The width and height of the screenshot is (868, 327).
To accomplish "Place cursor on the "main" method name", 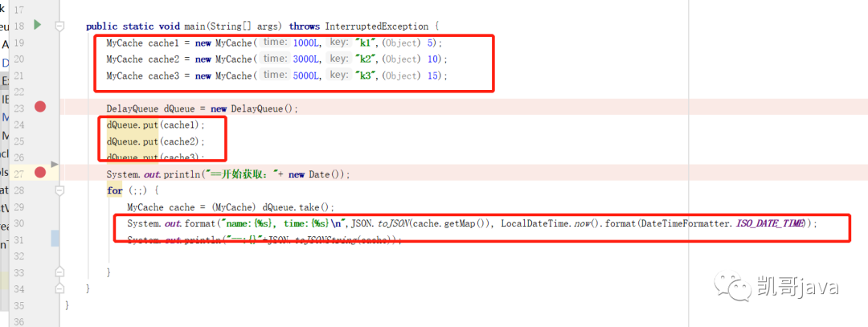I will pyautogui.click(x=193, y=27).
